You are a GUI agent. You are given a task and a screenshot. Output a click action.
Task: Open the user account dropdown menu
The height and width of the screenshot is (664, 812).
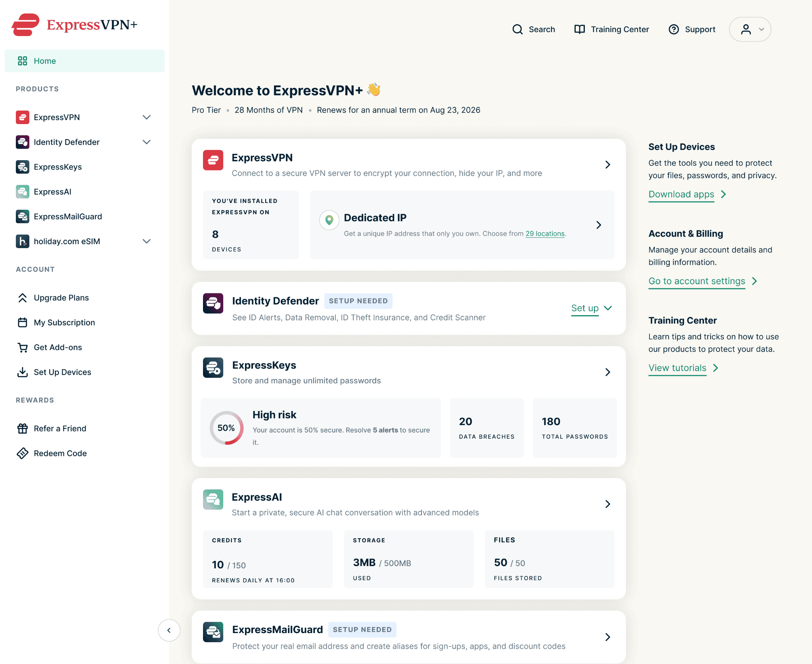[x=750, y=29]
